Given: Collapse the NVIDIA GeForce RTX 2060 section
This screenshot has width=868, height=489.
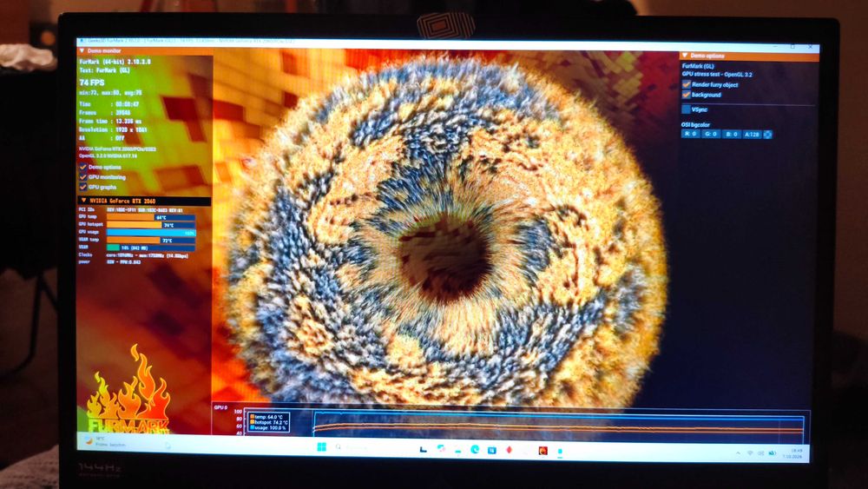Looking at the screenshot, I should pos(83,201).
